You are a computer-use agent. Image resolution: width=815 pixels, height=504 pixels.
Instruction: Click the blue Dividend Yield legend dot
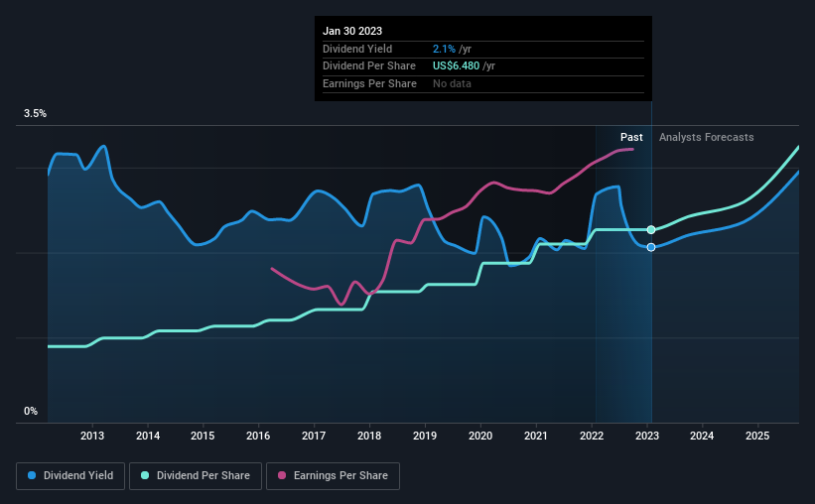[x=32, y=475]
